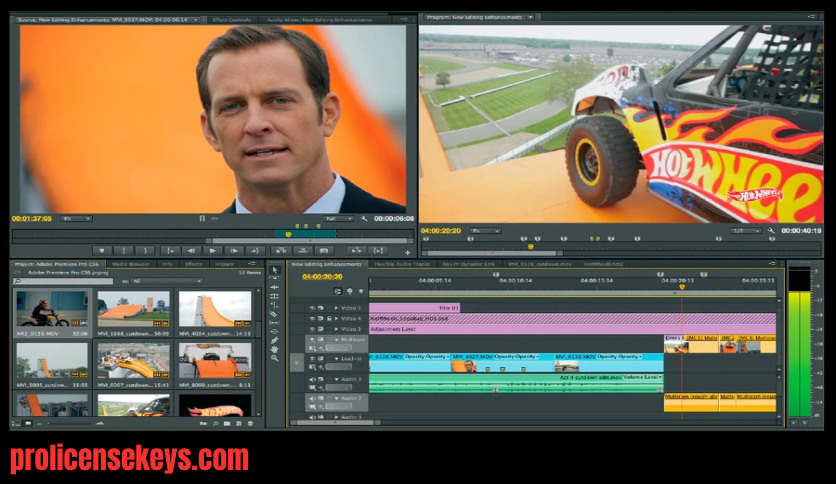The image size is (836, 484).
Task: Select the Rate Stretch tool
Action: (274, 305)
